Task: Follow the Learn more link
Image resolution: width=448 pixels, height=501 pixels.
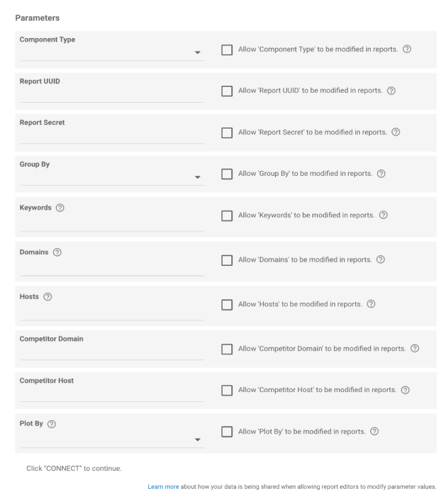Action: [x=163, y=487]
